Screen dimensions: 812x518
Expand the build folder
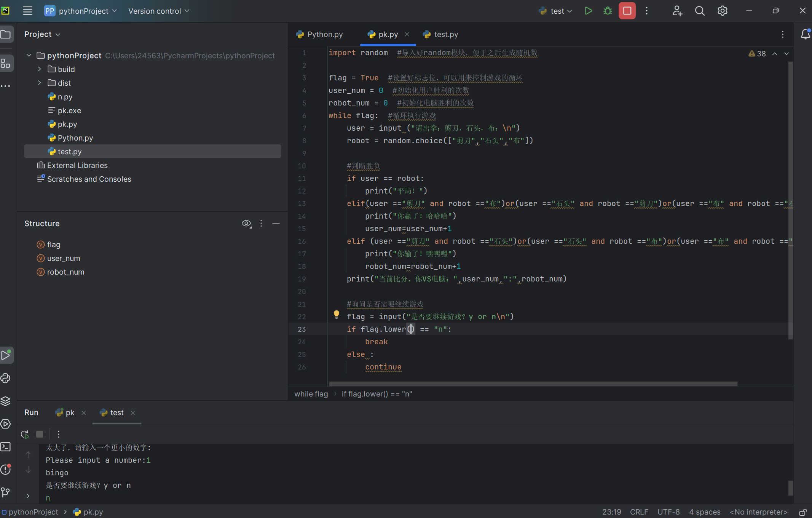[x=39, y=69]
